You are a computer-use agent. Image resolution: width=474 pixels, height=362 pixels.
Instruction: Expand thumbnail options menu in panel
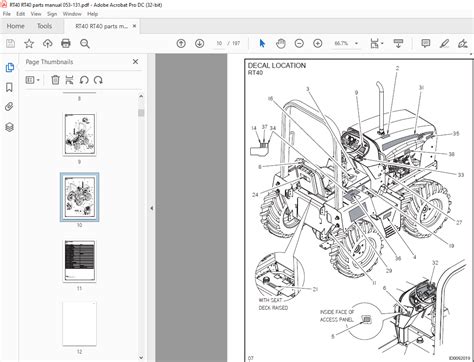point(33,80)
